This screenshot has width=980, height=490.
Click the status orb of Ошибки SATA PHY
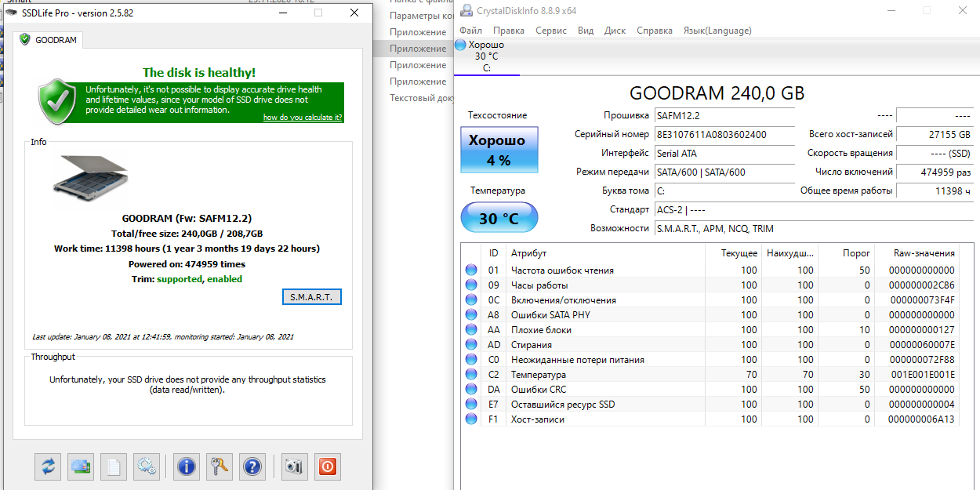click(471, 315)
